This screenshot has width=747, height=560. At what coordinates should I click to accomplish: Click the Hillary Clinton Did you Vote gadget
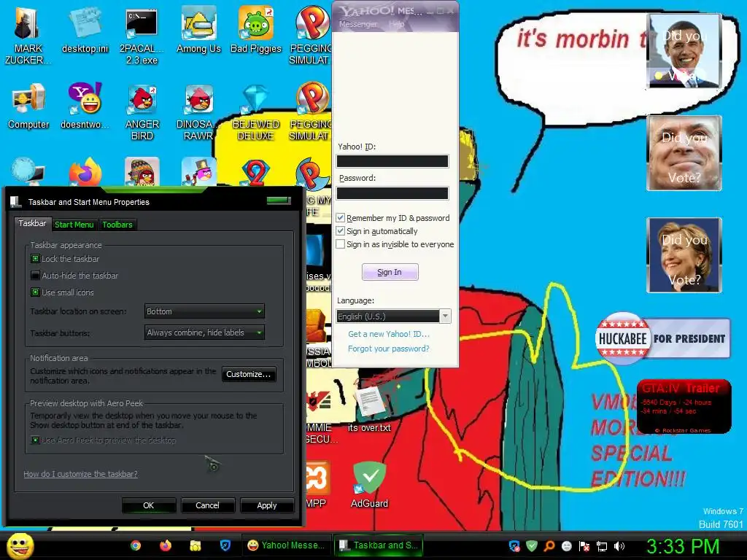(684, 255)
